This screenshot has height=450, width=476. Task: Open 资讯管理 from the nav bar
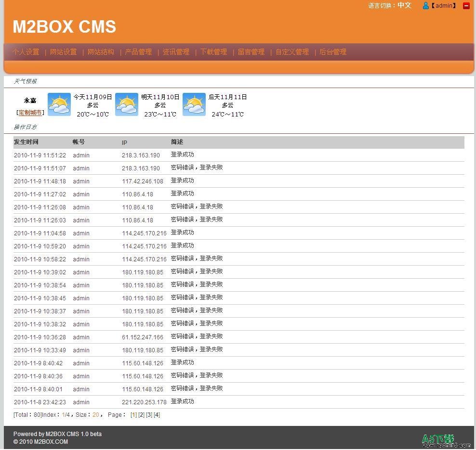(x=176, y=52)
